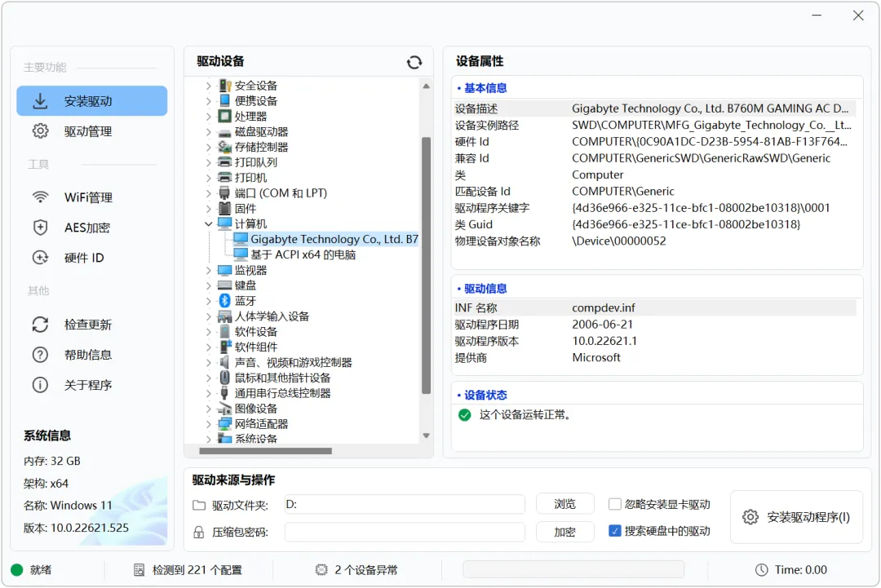Open 帮助信息 in the sidebar
This screenshot has width=881, height=588.
tap(92, 355)
